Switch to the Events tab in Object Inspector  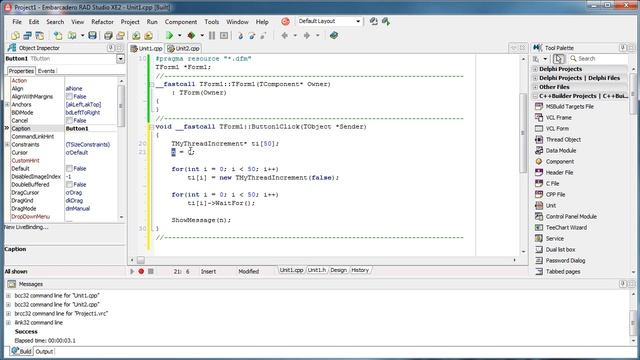[46, 71]
